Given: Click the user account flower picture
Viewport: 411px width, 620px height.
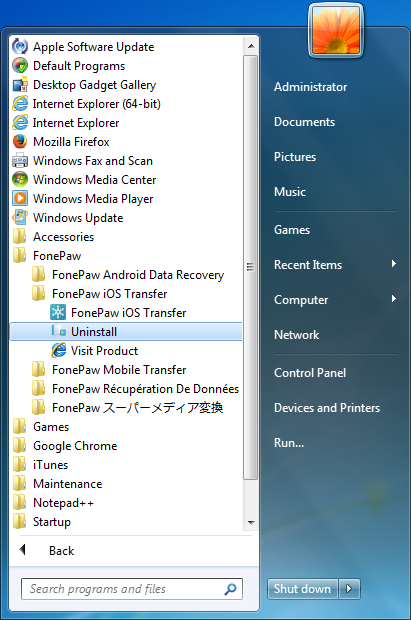Looking at the screenshot, I should [x=336, y=31].
